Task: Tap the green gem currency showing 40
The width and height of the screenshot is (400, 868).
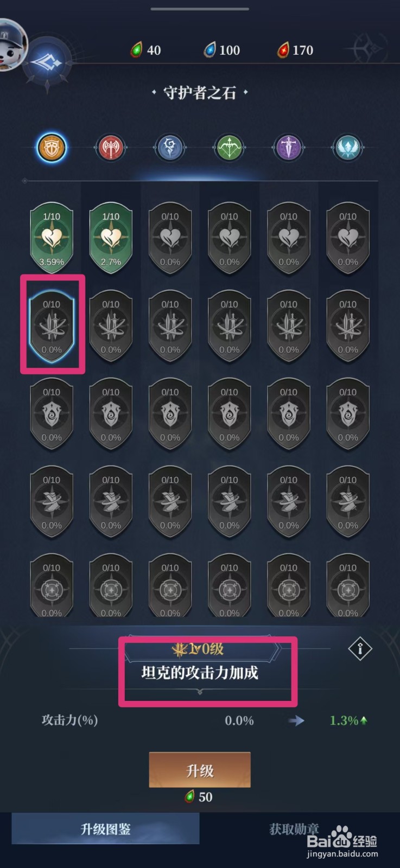Action: coord(145,50)
